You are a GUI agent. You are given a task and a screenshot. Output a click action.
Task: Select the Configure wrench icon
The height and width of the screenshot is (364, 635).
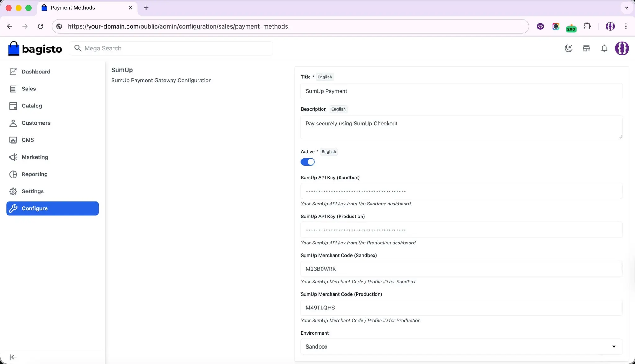coord(13,208)
